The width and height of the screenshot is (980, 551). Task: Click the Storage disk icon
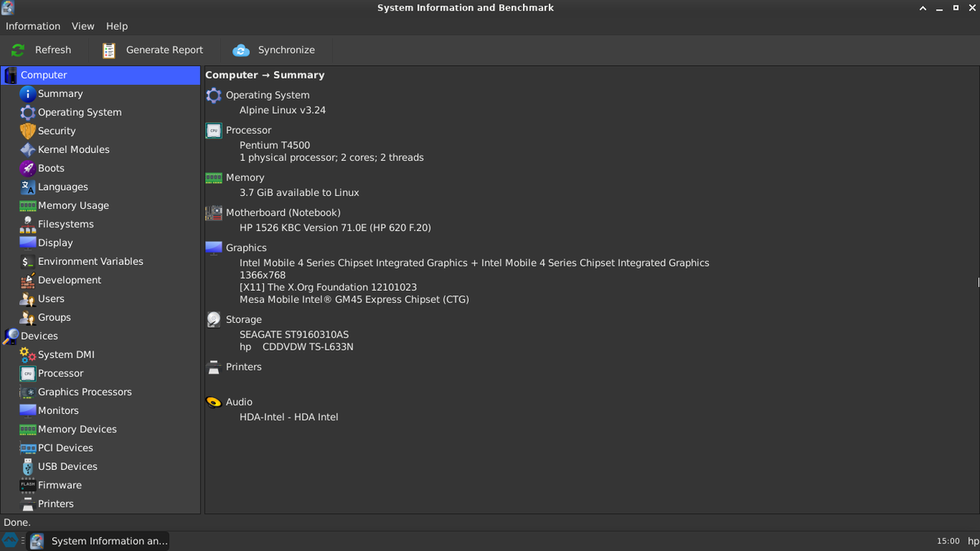click(214, 320)
